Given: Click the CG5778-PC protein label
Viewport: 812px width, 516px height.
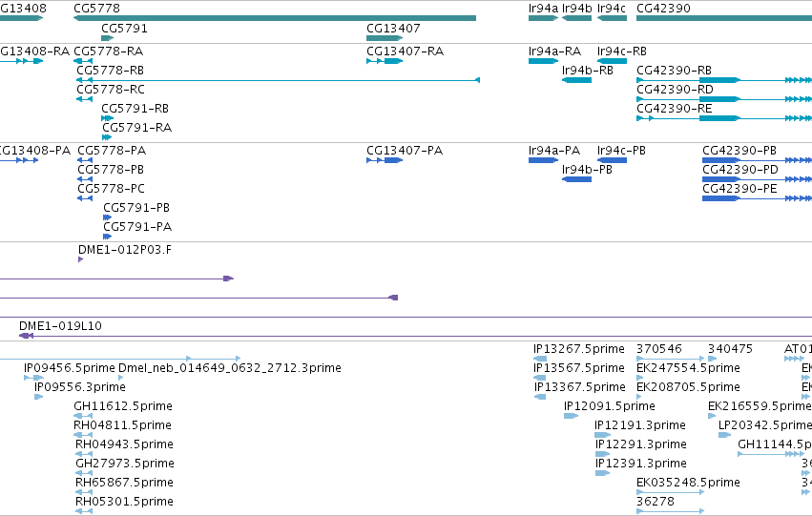Looking at the screenshot, I should [x=112, y=189].
